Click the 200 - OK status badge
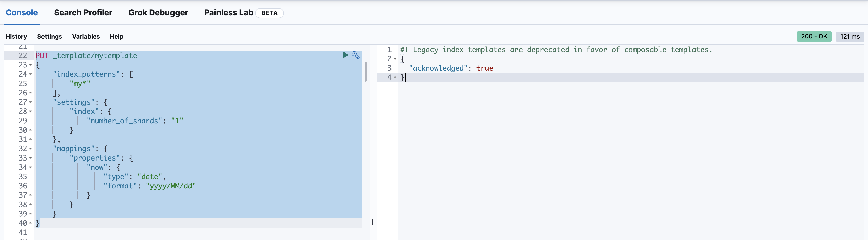This screenshot has width=868, height=240. (814, 36)
